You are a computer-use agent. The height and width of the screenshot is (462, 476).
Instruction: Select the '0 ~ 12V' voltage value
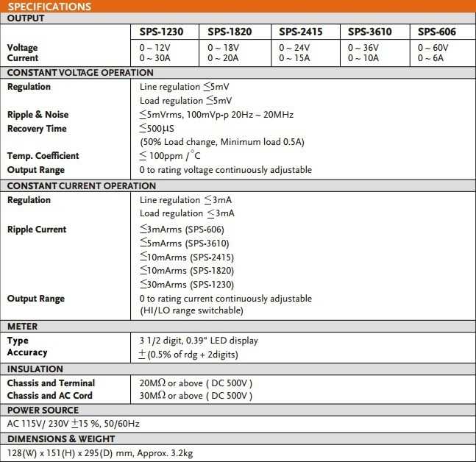(x=154, y=48)
